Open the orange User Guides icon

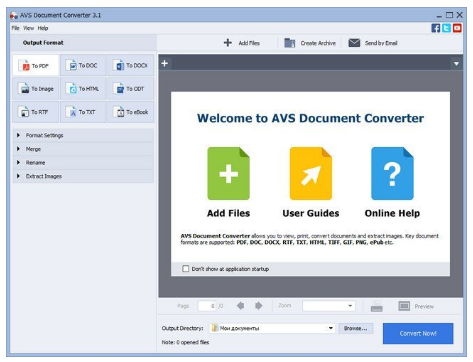click(x=311, y=174)
